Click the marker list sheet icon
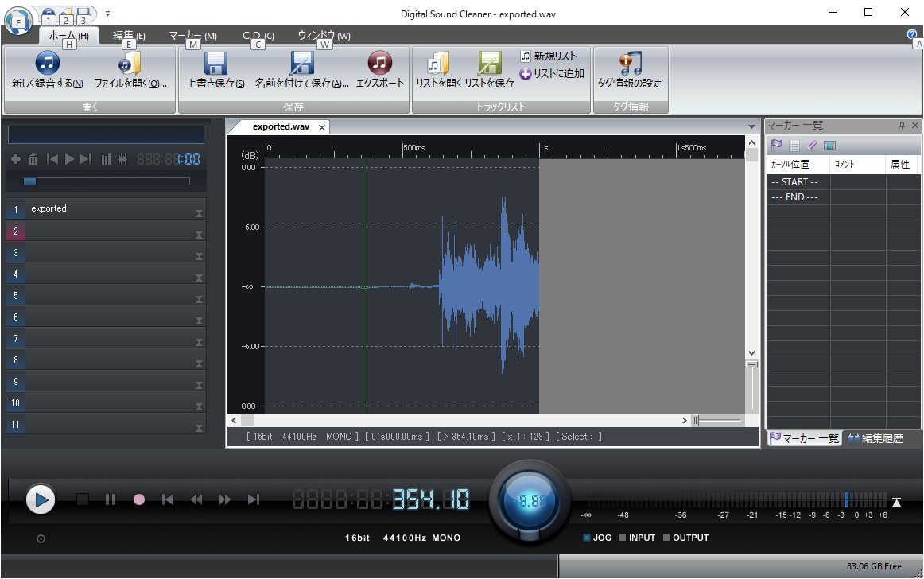The height and width of the screenshot is (579, 924). pos(794,145)
